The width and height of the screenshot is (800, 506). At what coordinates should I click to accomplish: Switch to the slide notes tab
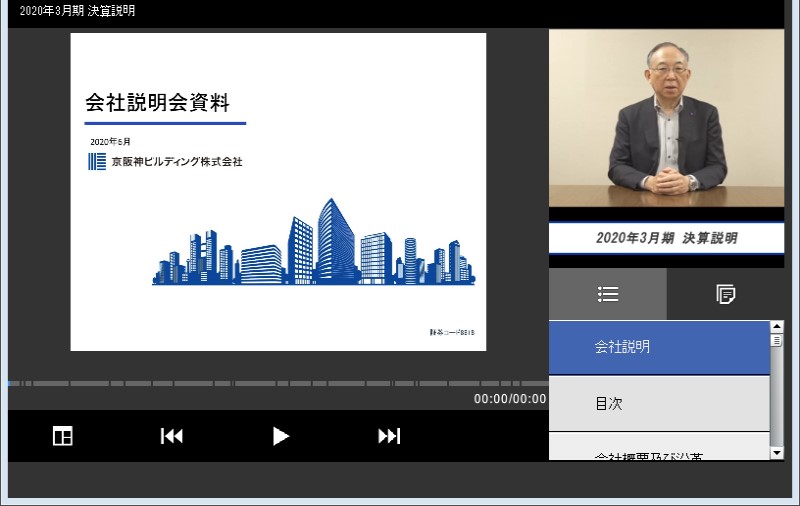(x=726, y=294)
